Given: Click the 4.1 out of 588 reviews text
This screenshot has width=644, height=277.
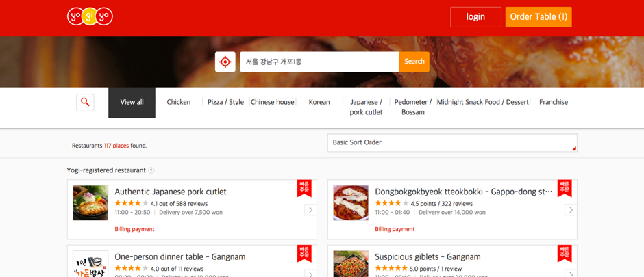Looking at the screenshot, I should [179, 203].
